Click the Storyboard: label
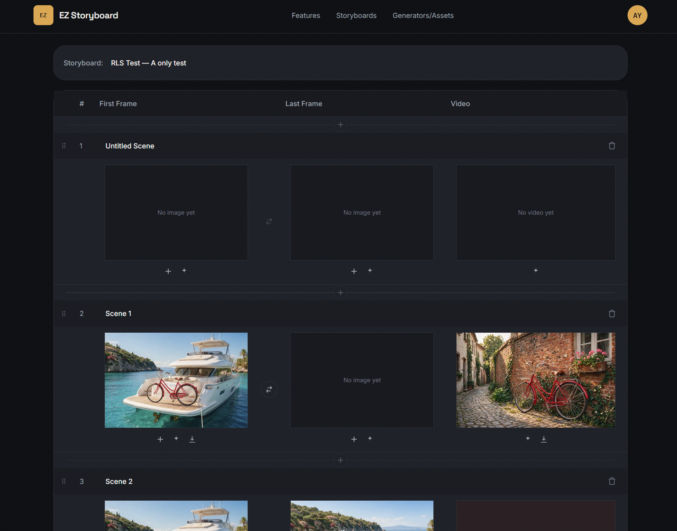Screen dimensions: 677x531 click(x=83, y=63)
